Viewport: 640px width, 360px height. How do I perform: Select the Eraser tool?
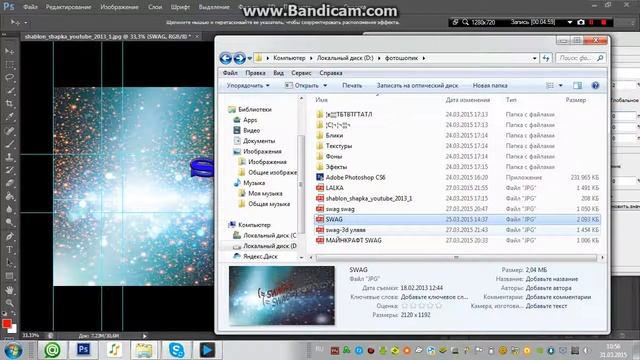tap(9, 183)
